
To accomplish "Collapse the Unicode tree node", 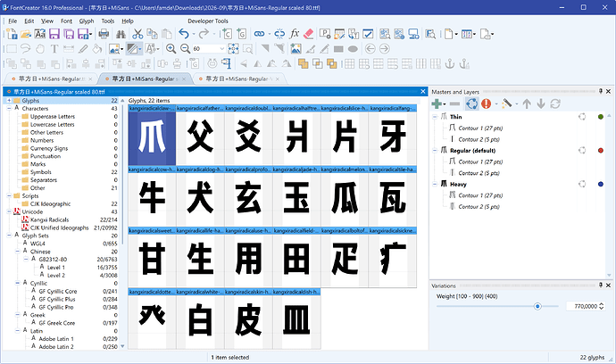I will pyautogui.click(x=9, y=211).
